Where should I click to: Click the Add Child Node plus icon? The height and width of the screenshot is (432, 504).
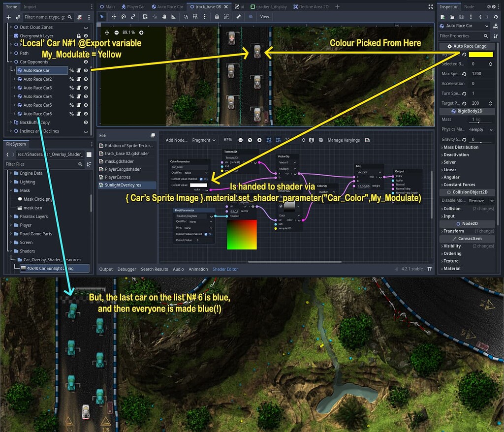tap(8, 17)
